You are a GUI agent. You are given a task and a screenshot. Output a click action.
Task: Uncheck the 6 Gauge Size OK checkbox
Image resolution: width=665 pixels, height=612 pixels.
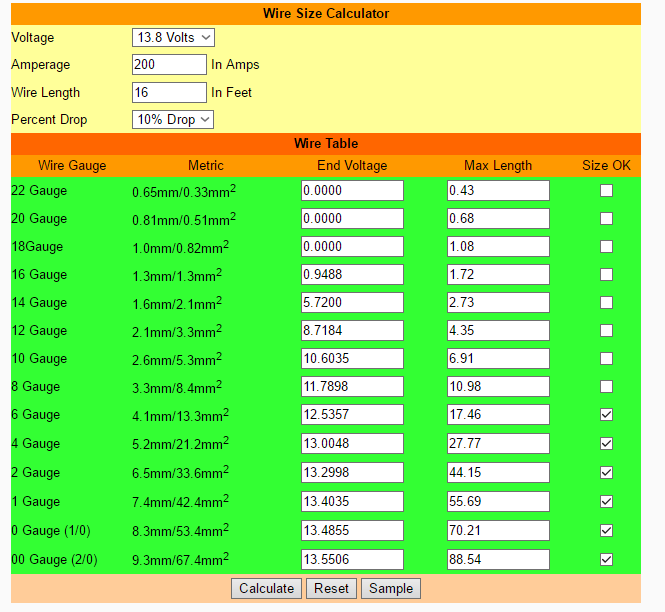click(x=606, y=414)
